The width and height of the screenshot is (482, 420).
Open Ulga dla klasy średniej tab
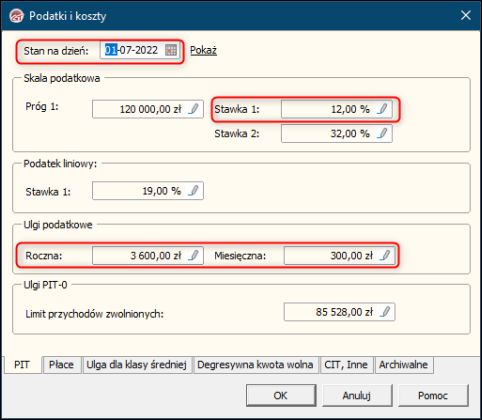(x=136, y=365)
